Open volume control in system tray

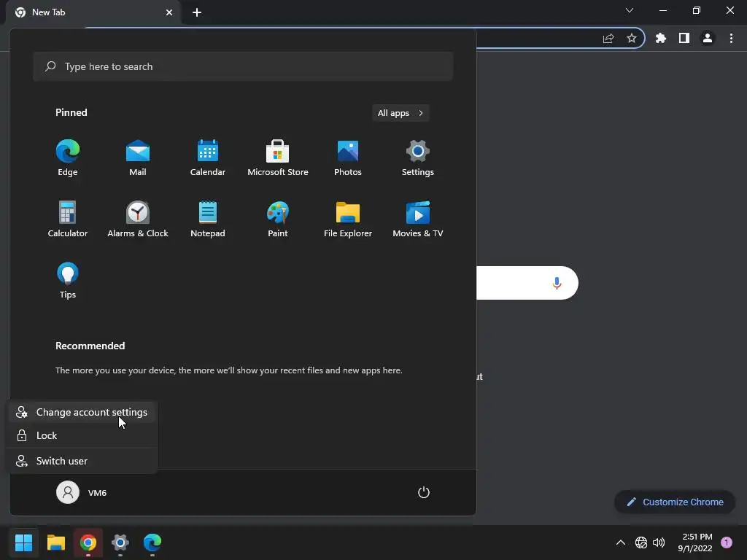coord(659,542)
